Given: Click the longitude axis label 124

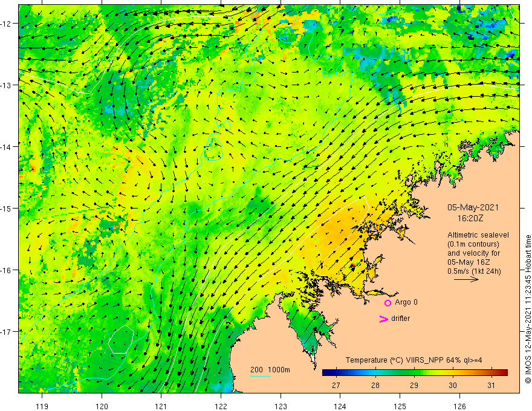Looking at the screenshot, I should [x=340, y=406].
